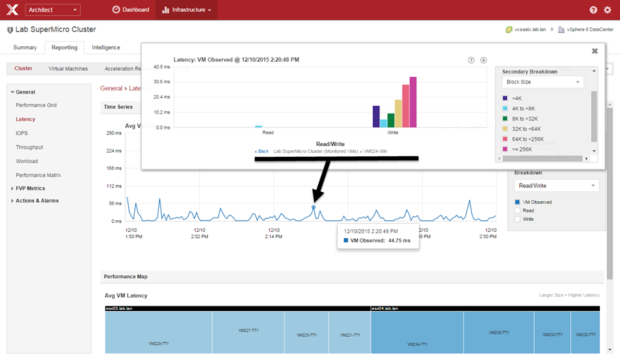Click the vcsa vCenter breadcrumb link
Screen dimensions: 620x360
530,30
